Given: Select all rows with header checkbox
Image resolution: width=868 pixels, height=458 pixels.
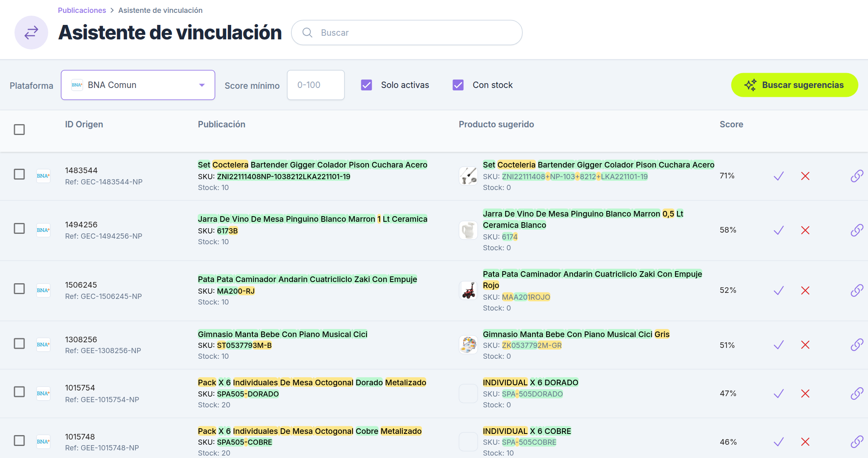Looking at the screenshot, I should point(19,129).
